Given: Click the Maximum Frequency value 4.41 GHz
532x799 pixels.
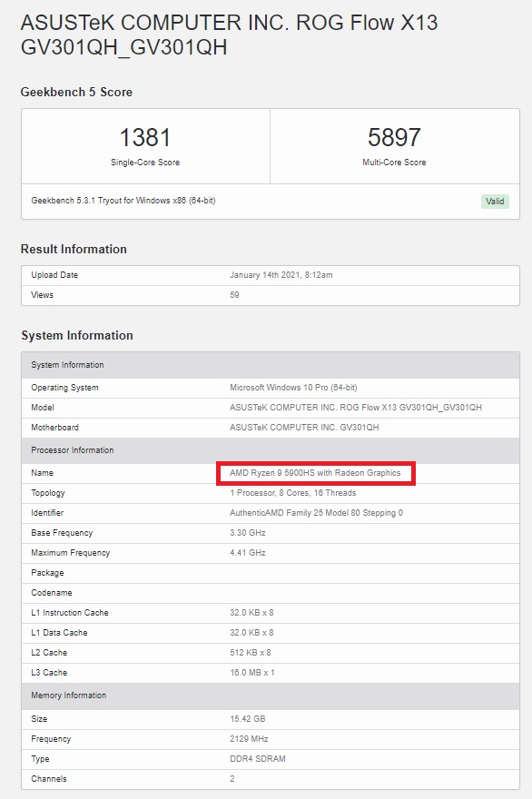Looking at the screenshot, I should coord(248,553).
